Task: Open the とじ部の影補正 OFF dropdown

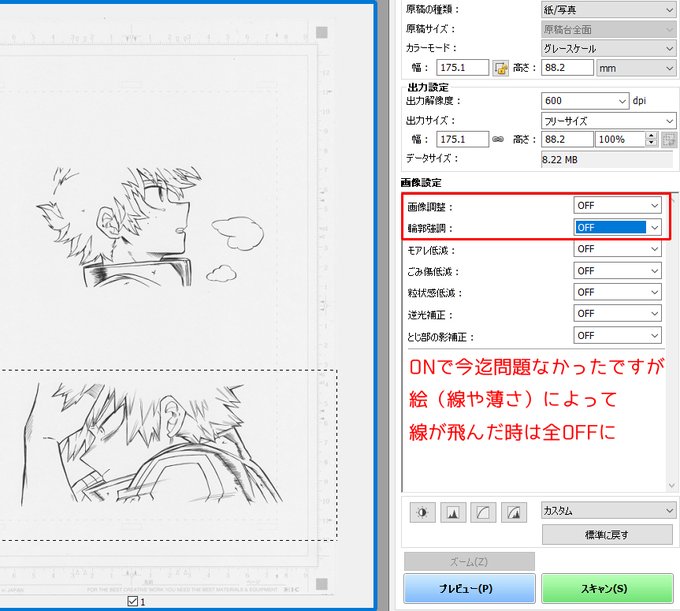Action: [x=618, y=335]
